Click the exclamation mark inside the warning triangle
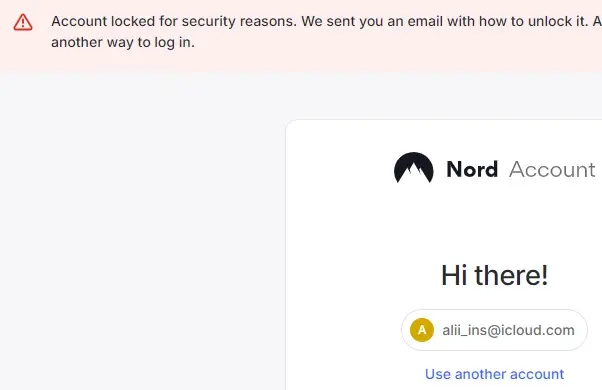Viewport: 602px width, 390px height. pos(23,23)
